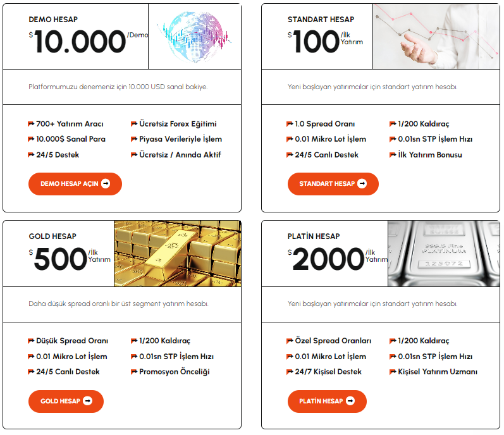The image size is (504, 435).
Task: Click the DEMO HESAP heading
Action: (x=53, y=20)
